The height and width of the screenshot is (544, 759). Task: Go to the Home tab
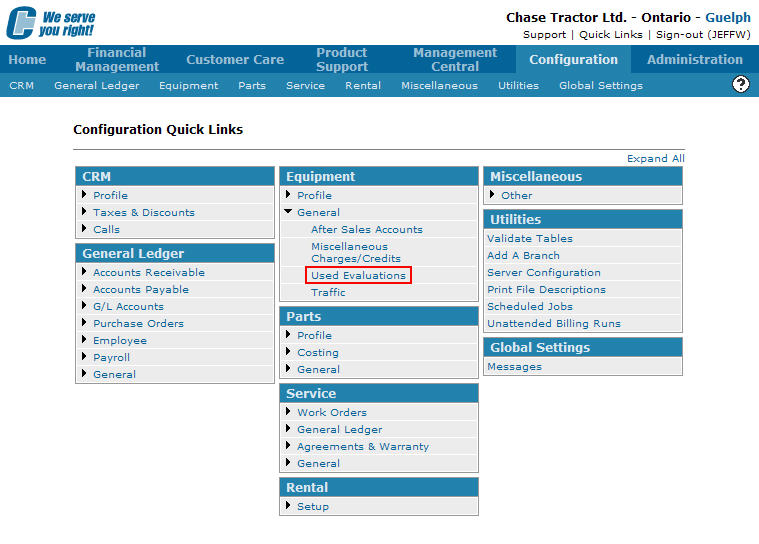[x=27, y=60]
